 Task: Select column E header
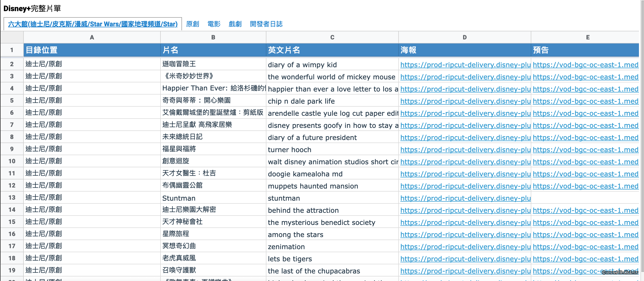tap(587, 37)
